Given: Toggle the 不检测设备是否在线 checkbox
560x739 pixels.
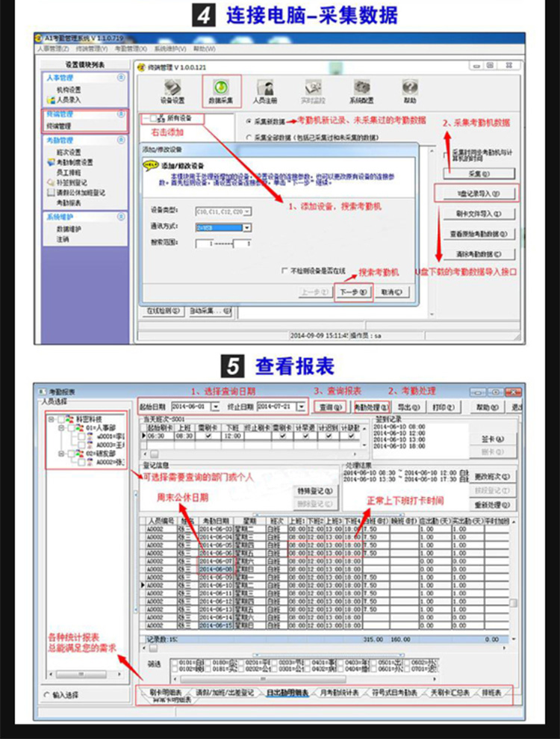Looking at the screenshot, I should coord(284,270).
